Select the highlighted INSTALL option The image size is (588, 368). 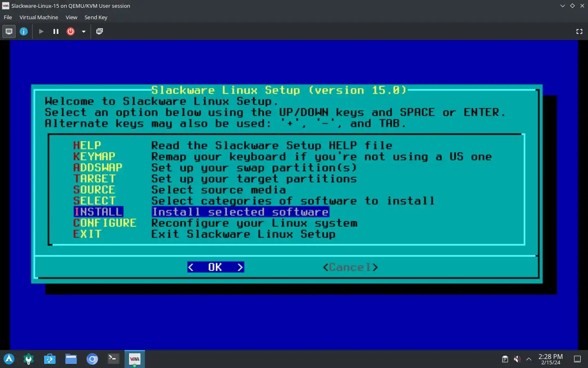(98, 211)
